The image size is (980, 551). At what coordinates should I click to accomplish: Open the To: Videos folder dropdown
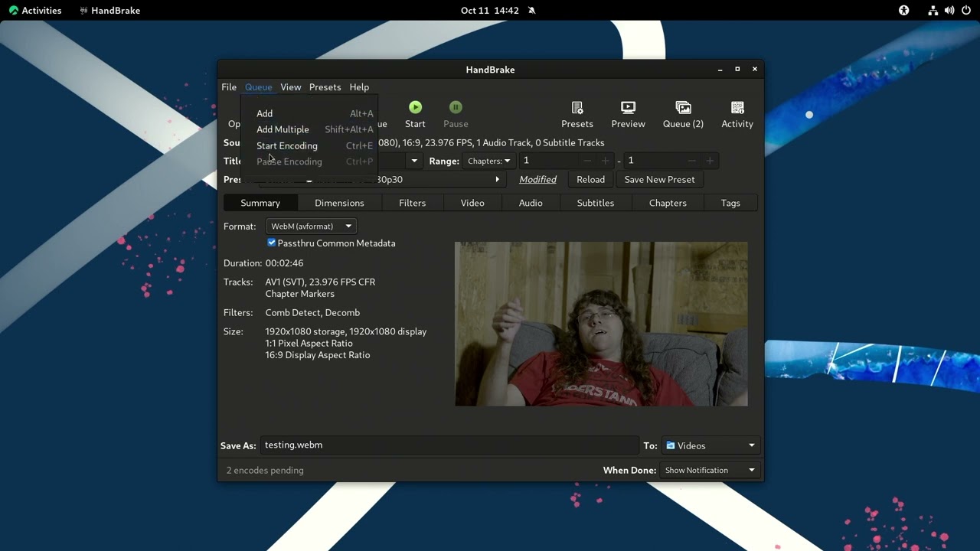[710, 445]
